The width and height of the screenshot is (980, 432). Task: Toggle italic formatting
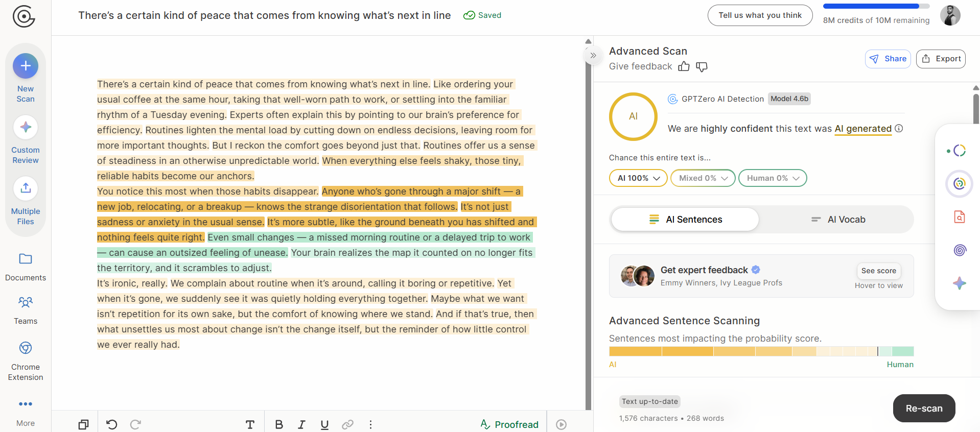[x=302, y=424]
